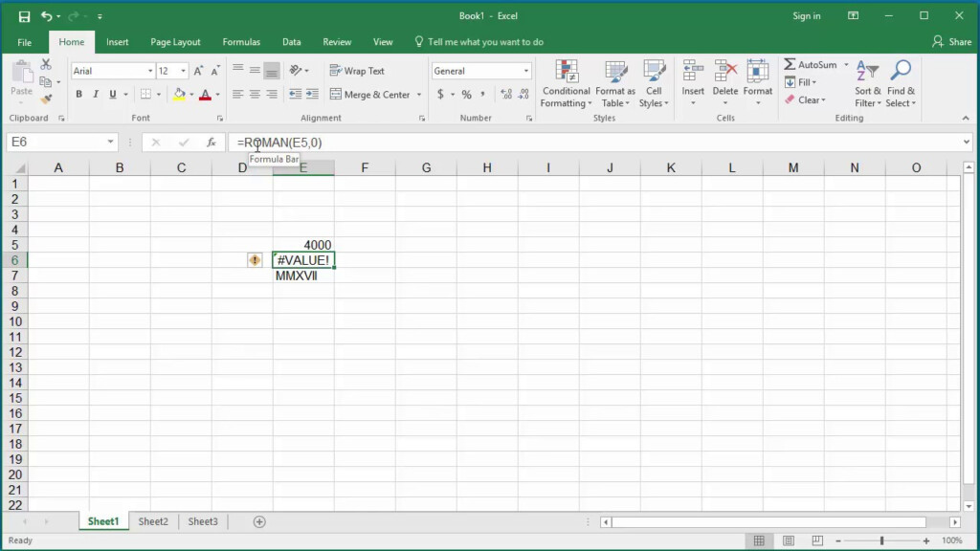The width and height of the screenshot is (980, 551).
Task: Apply Comma Style icon
Action: [x=482, y=95]
